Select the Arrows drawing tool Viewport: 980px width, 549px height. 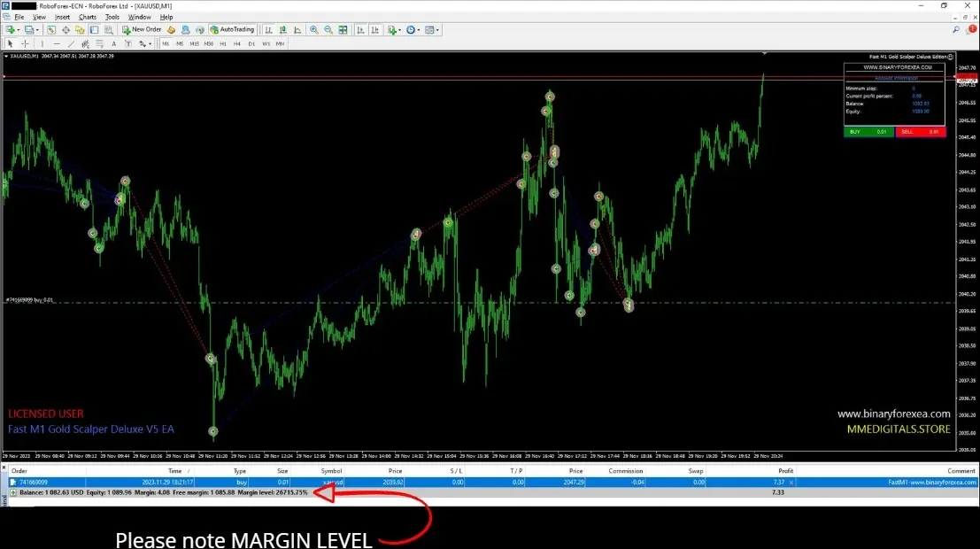143,43
